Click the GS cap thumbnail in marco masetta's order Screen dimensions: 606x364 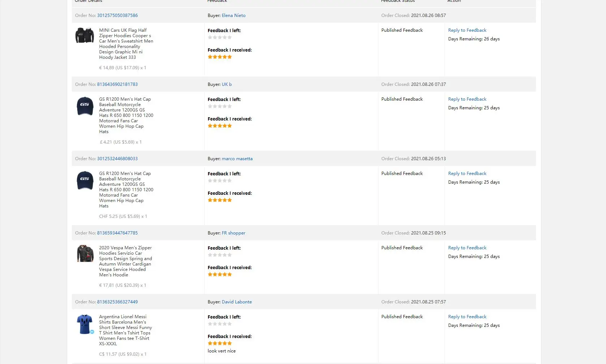[85, 180]
